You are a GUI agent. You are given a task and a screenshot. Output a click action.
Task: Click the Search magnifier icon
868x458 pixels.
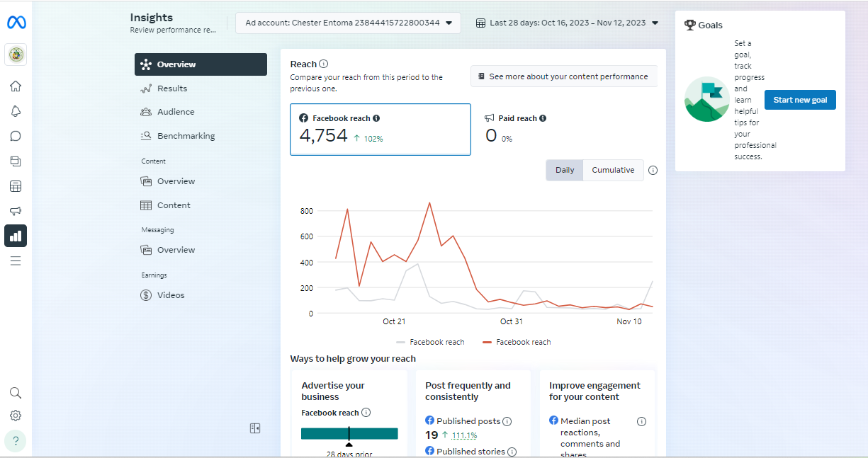tap(16, 393)
